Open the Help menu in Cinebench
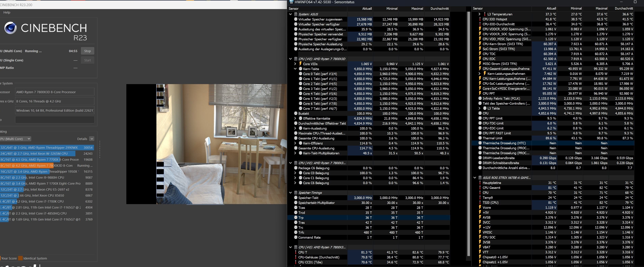Screen dimensions: 644x267 (7, 12)
